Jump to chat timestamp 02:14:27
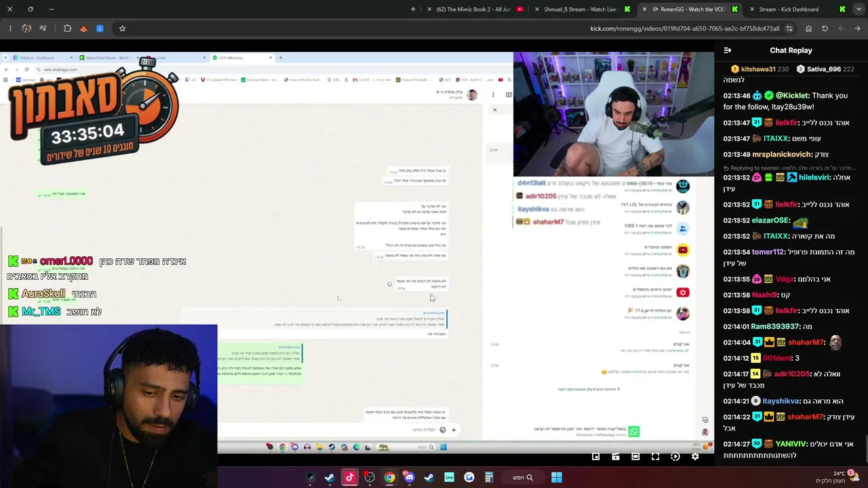Screen dimensions: 868x488 [x=736, y=444]
